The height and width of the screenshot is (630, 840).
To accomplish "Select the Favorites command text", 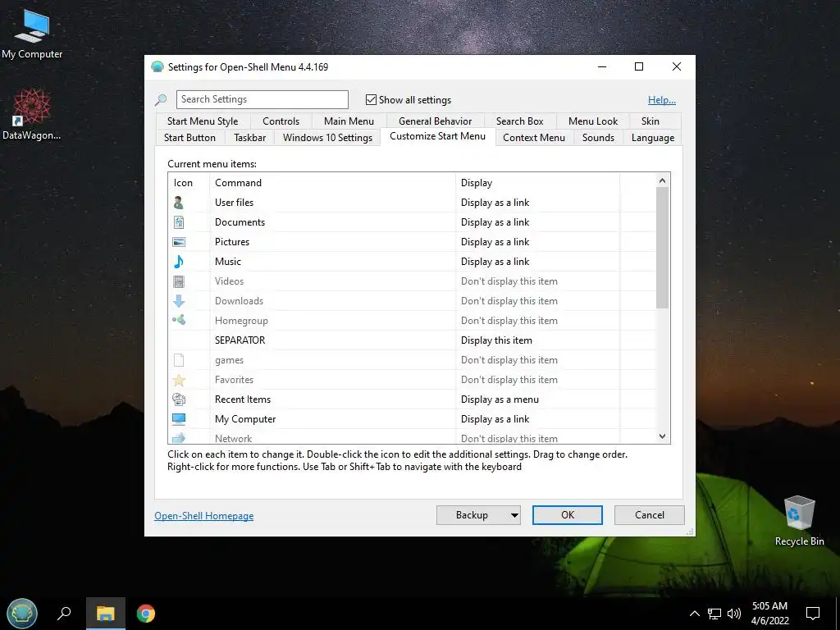I will [234, 380].
